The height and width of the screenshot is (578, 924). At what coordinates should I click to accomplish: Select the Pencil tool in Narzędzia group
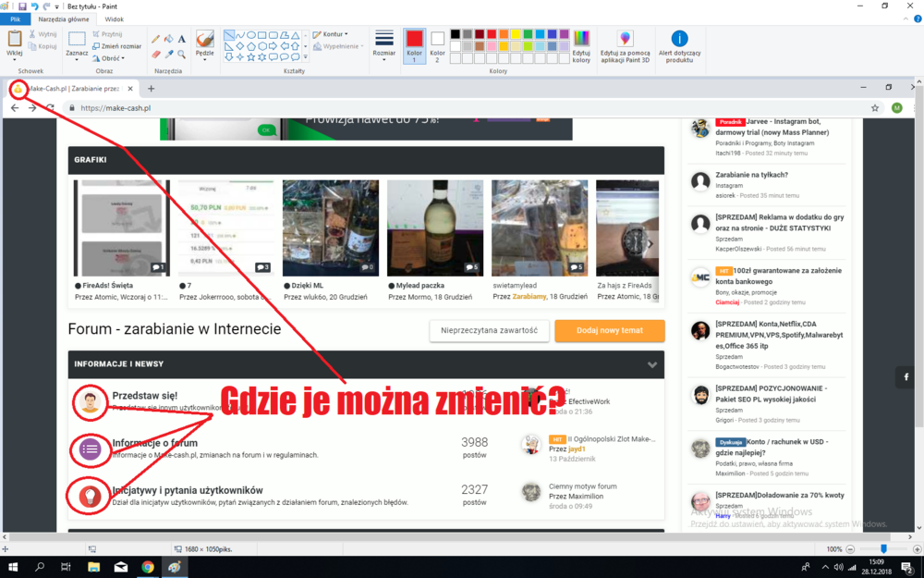pos(154,40)
